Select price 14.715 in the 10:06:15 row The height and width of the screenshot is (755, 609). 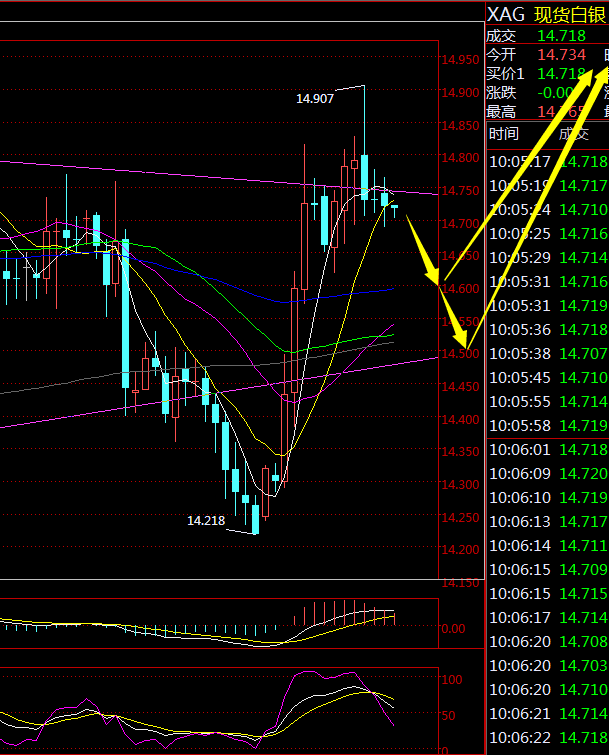583,594
